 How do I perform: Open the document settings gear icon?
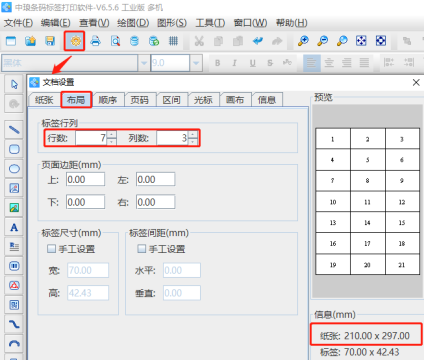[75, 41]
